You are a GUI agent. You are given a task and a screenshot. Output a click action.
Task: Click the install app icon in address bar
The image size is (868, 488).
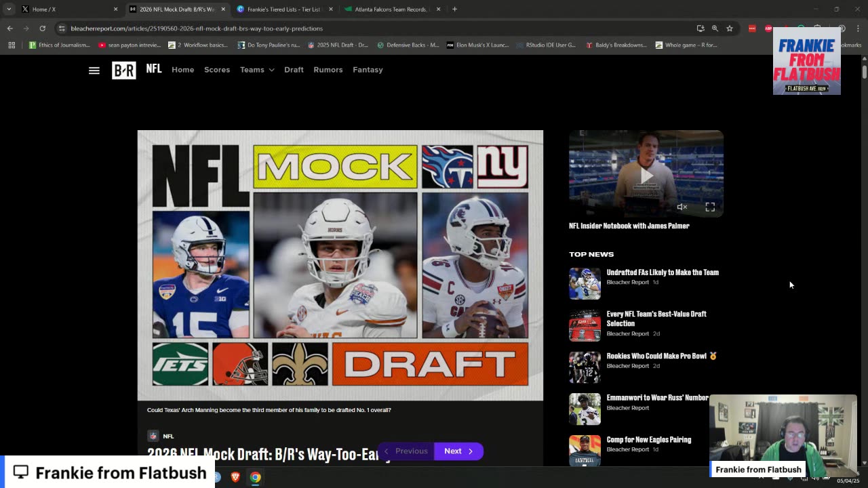click(x=701, y=28)
